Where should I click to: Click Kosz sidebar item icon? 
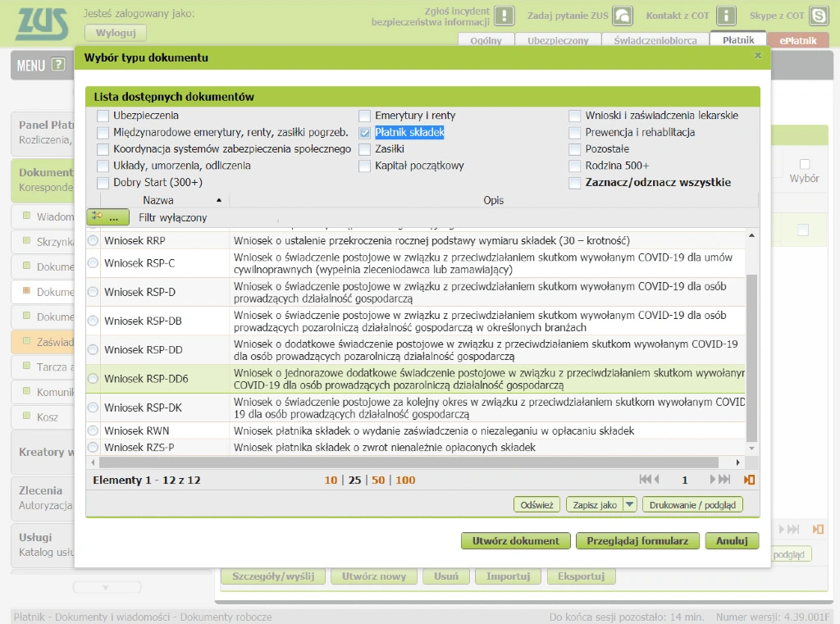[x=26, y=416]
